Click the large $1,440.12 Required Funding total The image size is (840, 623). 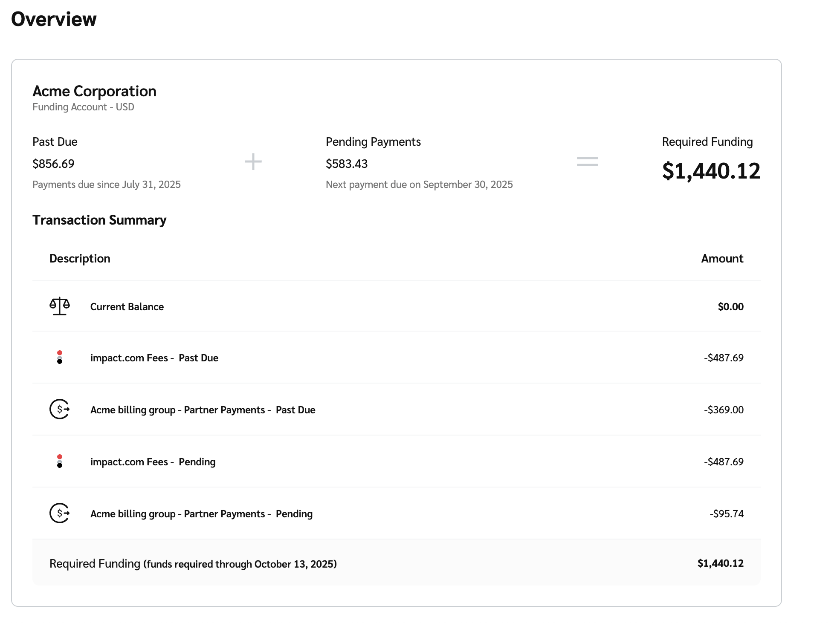point(711,171)
